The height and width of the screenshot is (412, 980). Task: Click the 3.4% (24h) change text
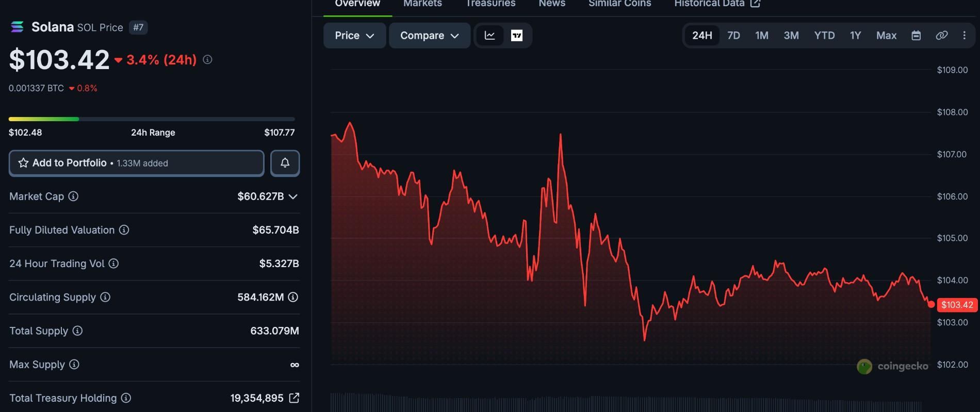coord(161,60)
